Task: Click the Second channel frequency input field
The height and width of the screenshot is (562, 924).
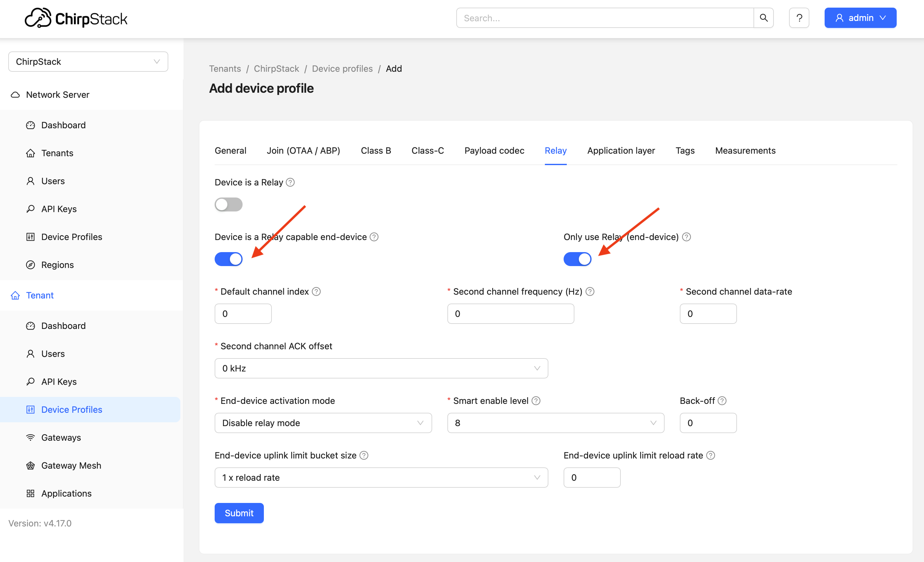Action: click(x=510, y=314)
